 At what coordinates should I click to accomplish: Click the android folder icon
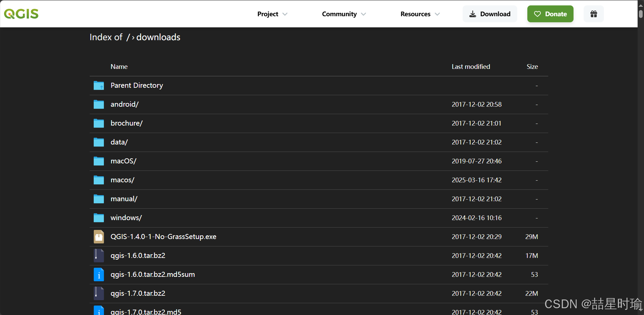coord(99,104)
